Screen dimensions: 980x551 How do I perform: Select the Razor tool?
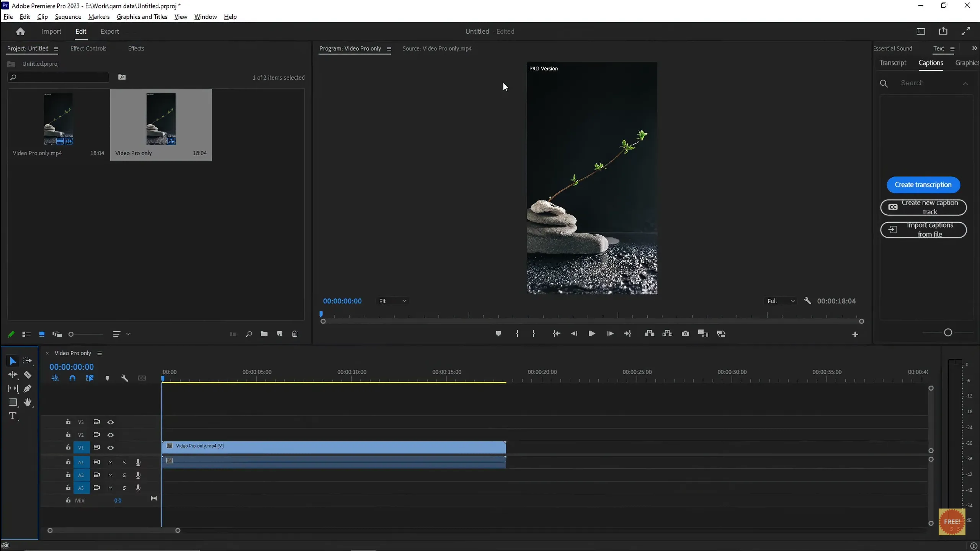pyautogui.click(x=28, y=375)
